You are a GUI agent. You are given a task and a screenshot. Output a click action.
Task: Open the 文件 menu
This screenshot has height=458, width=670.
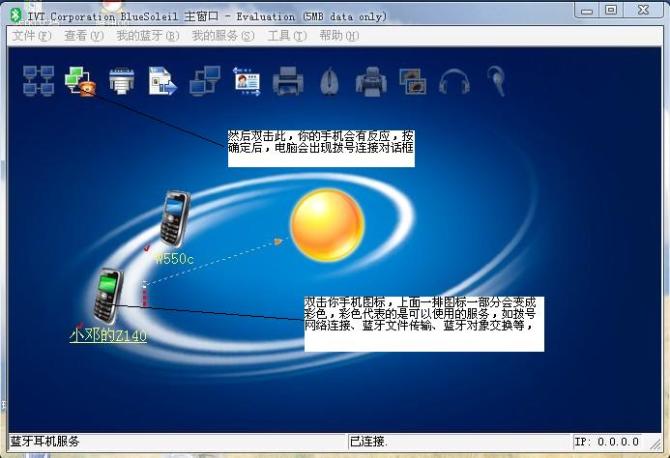click(x=30, y=35)
